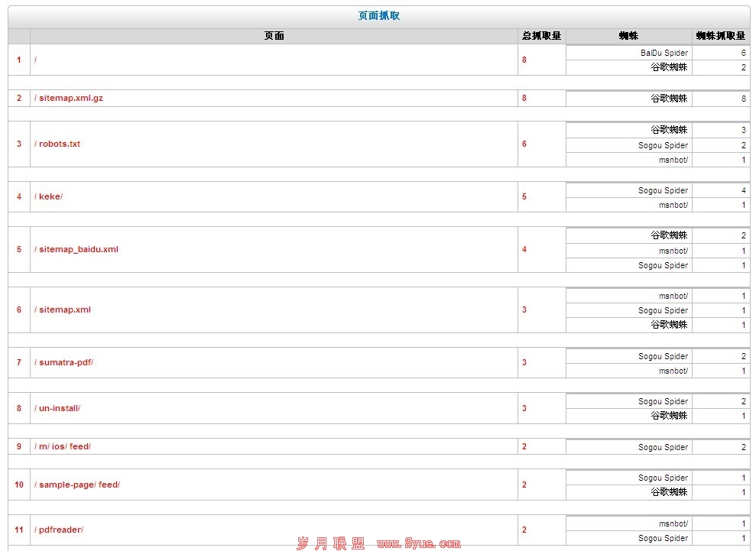Click the 总抓取量 column header

(541, 36)
